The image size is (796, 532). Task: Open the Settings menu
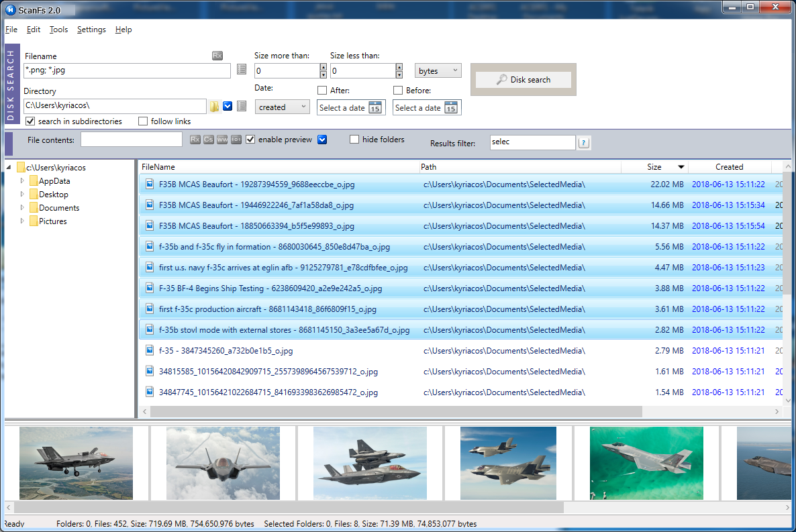(91, 30)
